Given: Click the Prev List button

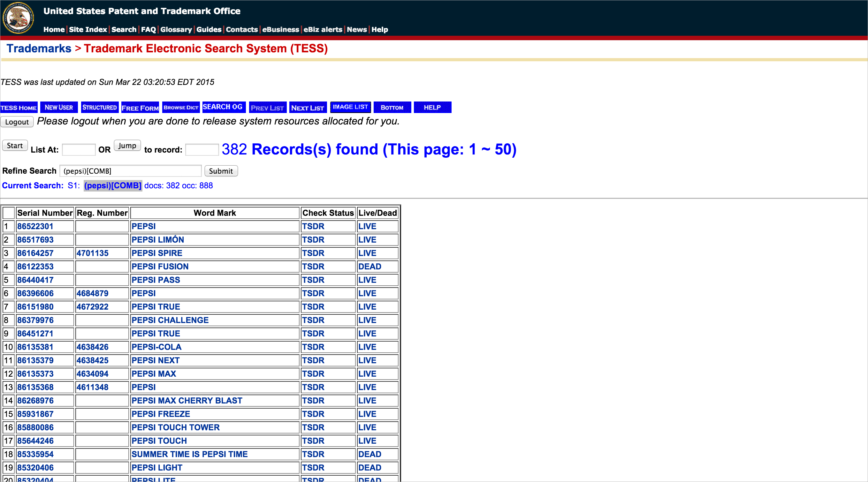Looking at the screenshot, I should pyautogui.click(x=268, y=108).
